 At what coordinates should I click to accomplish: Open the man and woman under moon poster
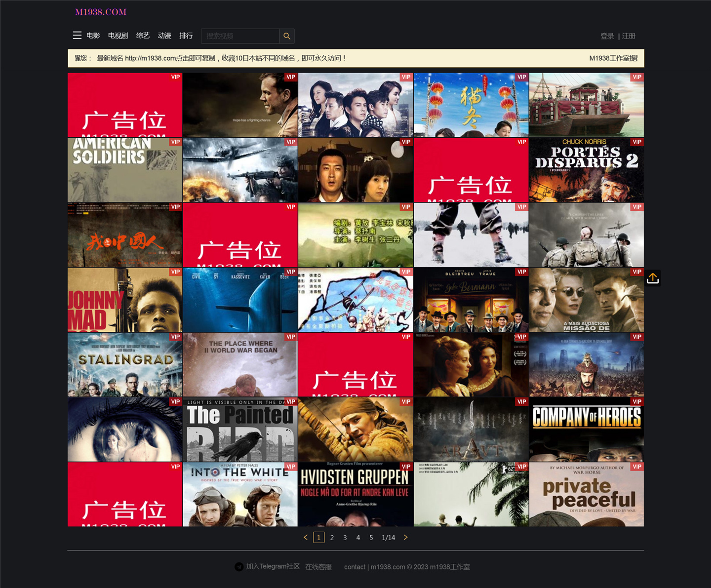point(355,170)
